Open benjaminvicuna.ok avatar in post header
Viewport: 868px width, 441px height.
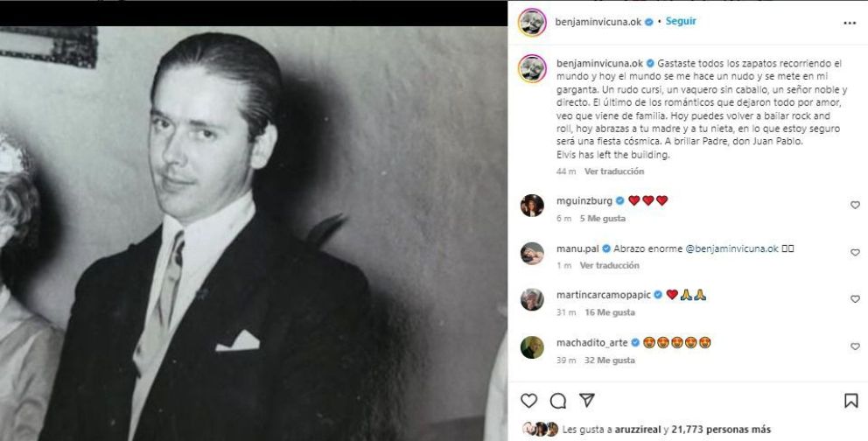coord(532,22)
